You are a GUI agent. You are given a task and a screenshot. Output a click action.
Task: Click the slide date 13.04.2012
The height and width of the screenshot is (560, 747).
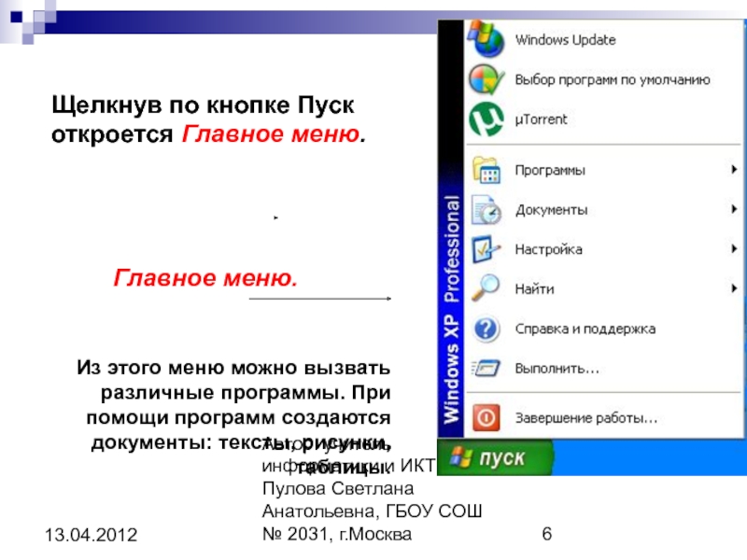[x=91, y=535]
